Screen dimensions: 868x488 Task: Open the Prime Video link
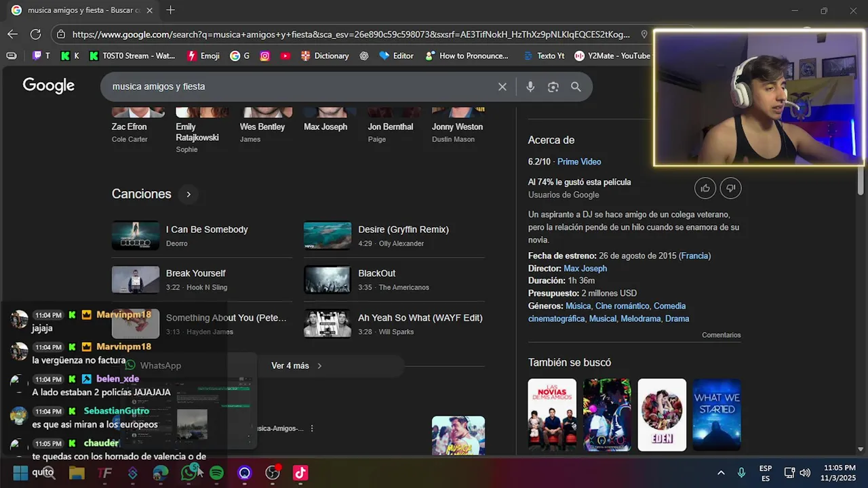pos(579,162)
